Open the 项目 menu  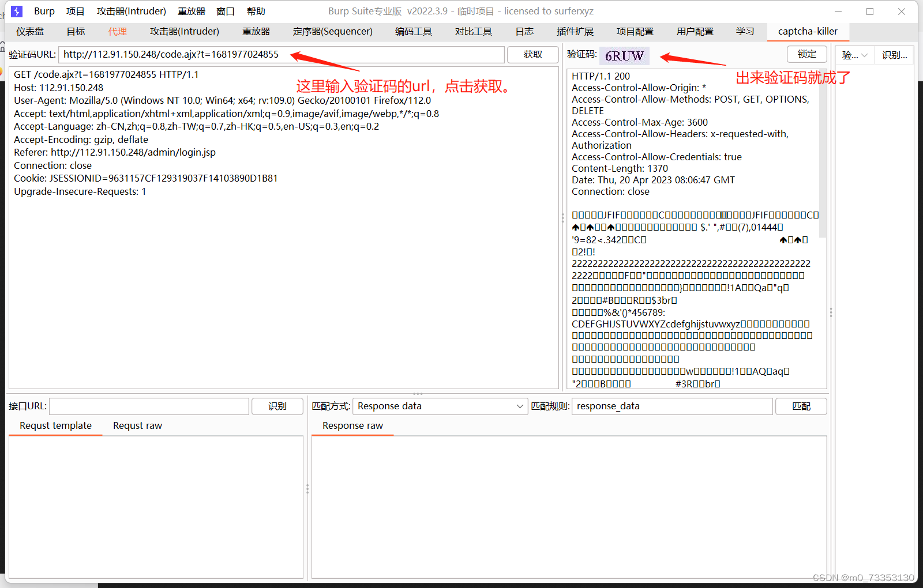pyautogui.click(x=76, y=11)
